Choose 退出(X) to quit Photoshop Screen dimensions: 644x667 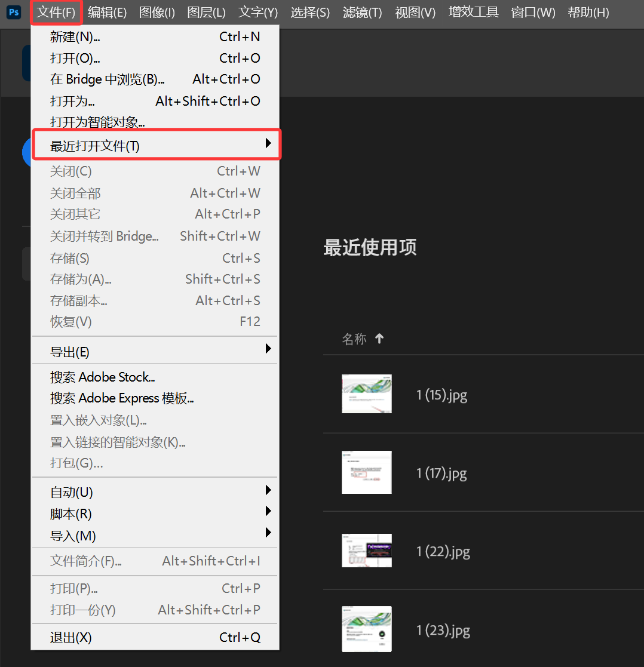click(x=155, y=637)
